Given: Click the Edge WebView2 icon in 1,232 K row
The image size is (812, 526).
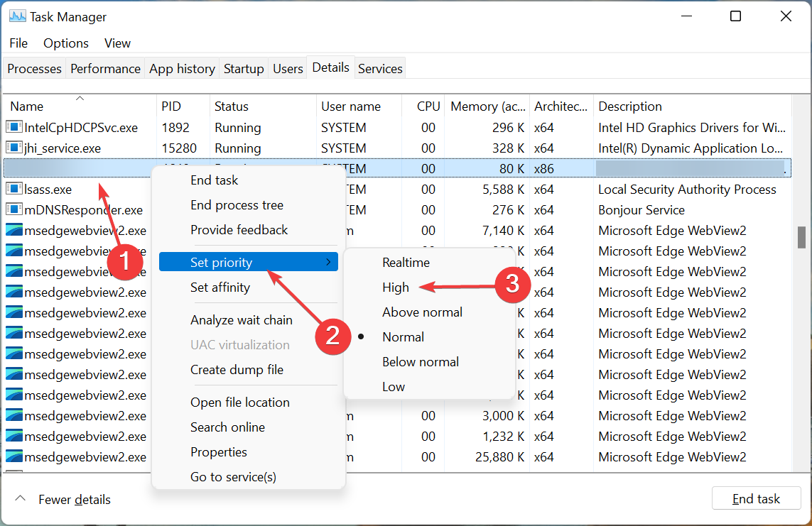Looking at the screenshot, I should (14, 436).
